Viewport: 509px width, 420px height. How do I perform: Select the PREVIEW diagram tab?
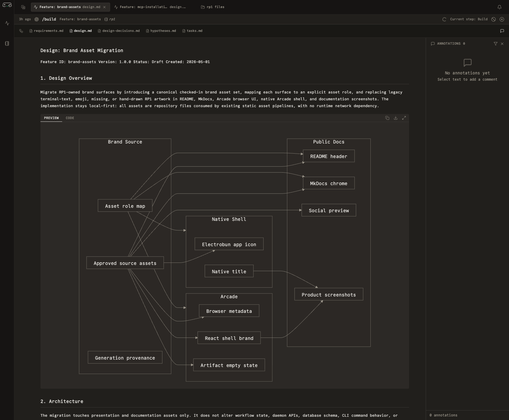[51, 118]
